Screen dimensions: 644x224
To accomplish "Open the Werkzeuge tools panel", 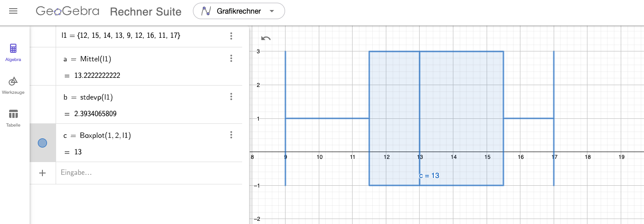I will pyautogui.click(x=13, y=85).
